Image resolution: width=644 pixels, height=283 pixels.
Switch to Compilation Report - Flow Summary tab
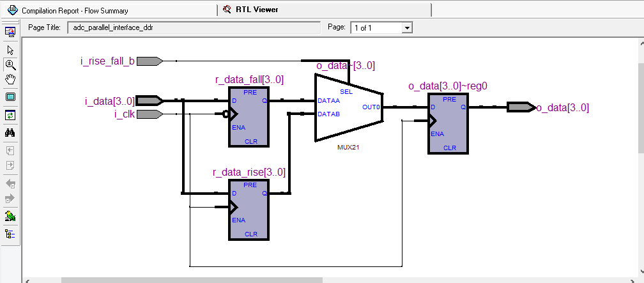click(x=109, y=10)
